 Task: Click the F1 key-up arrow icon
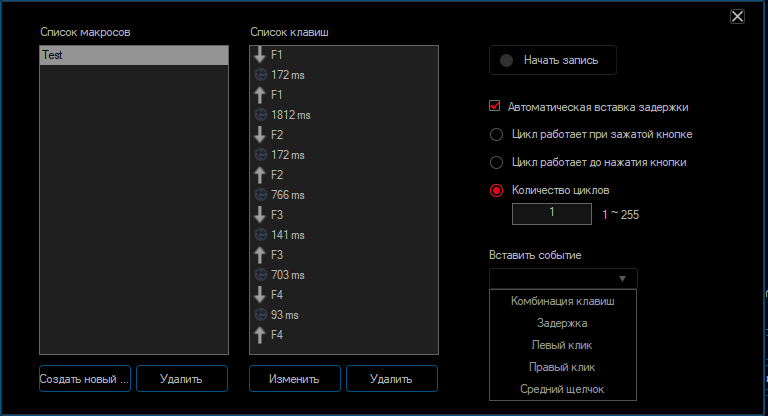(x=260, y=95)
